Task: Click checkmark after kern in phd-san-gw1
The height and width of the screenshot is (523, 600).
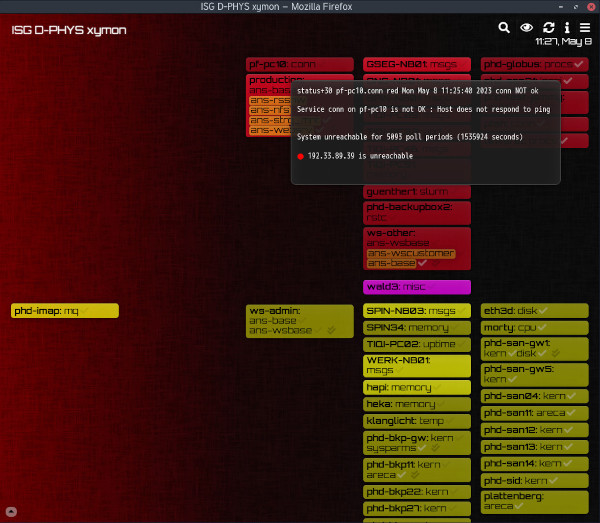Action: 512,354
